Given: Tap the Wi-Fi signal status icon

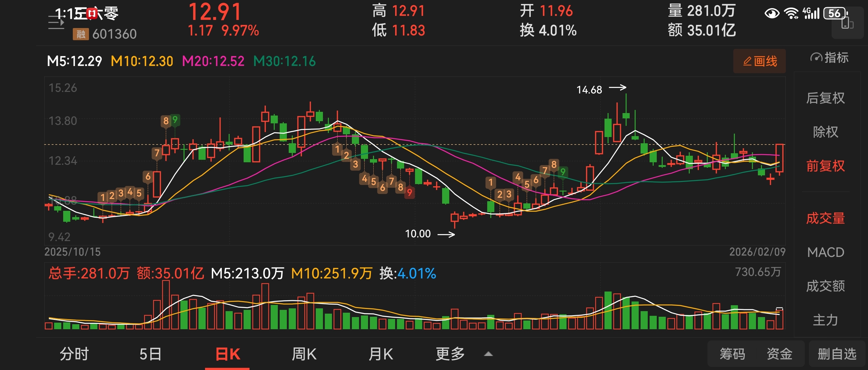Looking at the screenshot, I should click(x=791, y=13).
